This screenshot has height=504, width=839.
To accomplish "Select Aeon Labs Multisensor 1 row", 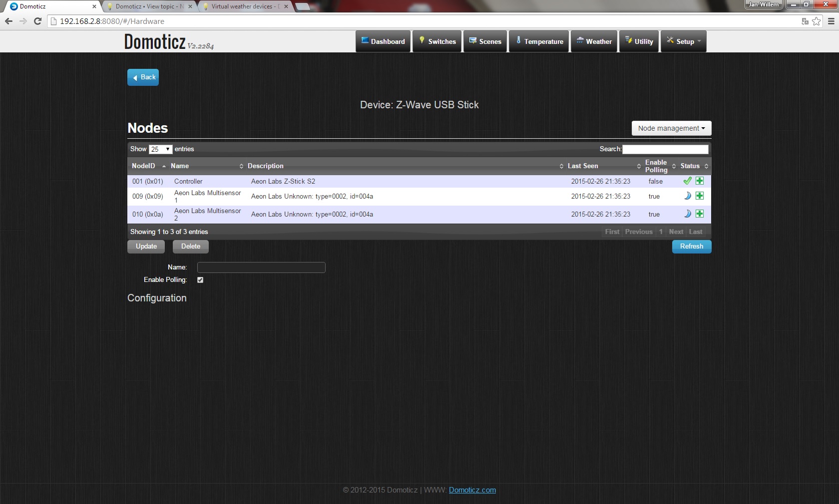I will point(419,197).
